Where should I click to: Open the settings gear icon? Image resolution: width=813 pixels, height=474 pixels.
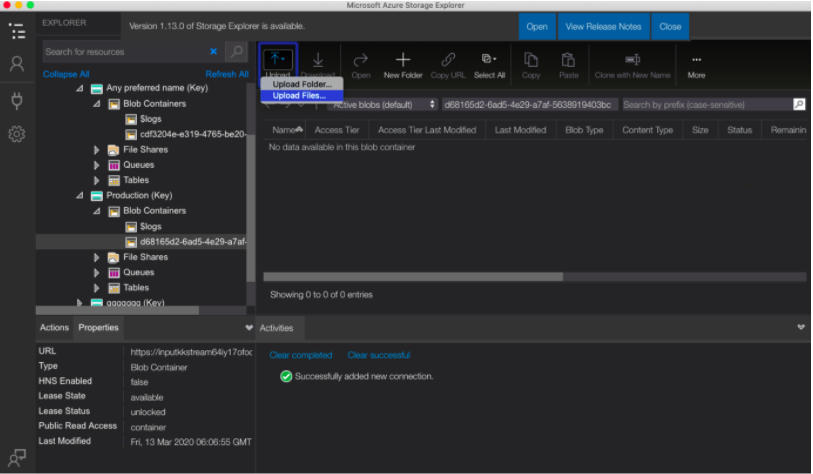click(17, 134)
